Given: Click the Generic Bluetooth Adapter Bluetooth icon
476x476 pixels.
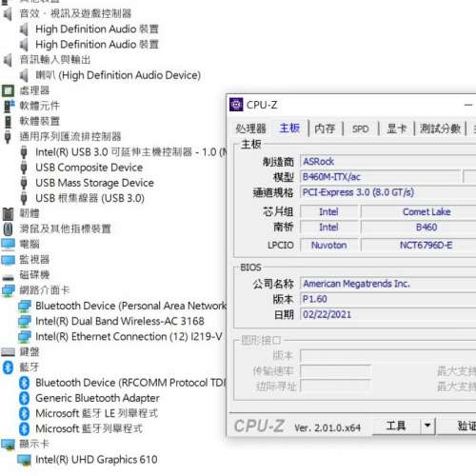Looking at the screenshot, I should coord(24,398).
